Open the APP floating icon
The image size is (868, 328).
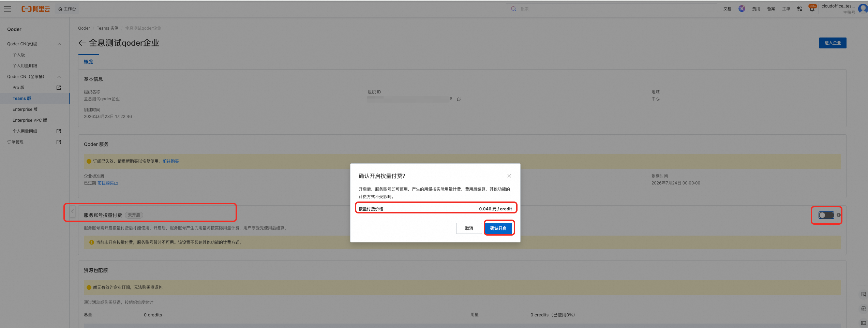pos(863,309)
